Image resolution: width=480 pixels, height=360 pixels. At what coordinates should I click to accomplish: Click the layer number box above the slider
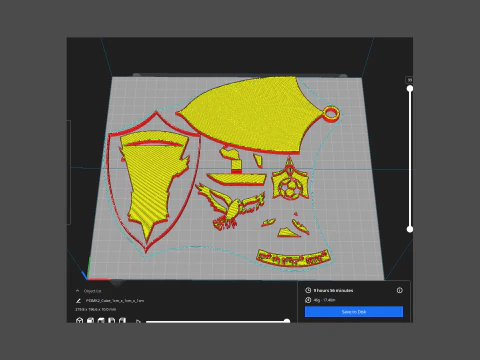point(410,80)
